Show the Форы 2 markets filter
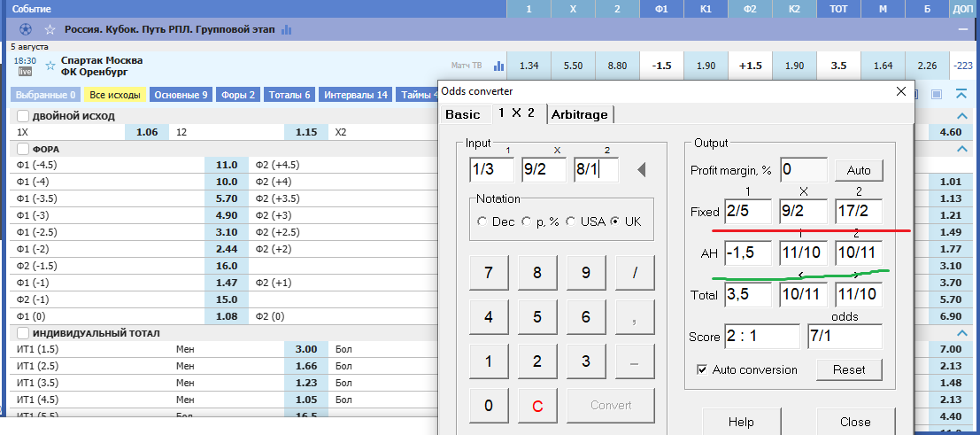 237,95
